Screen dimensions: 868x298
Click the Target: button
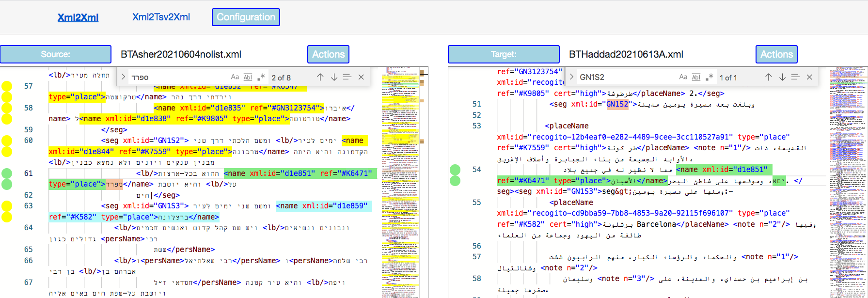504,54
